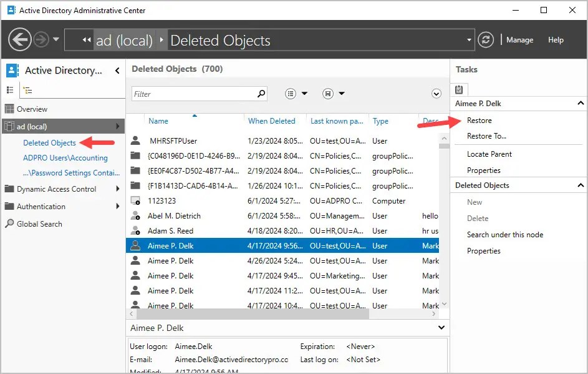Open the breadcrumb path dropdown arrow

coord(469,40)
